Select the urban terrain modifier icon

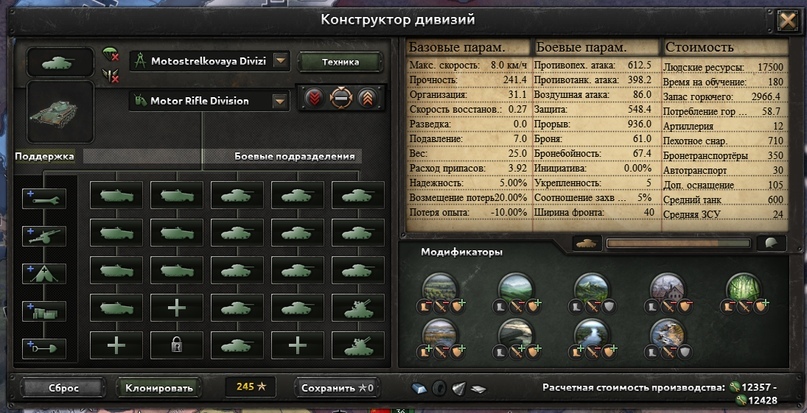tap(668, 289)
